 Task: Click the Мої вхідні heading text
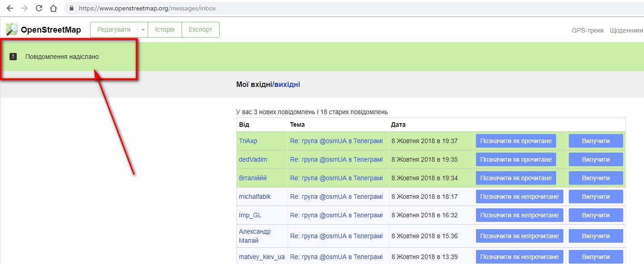[254, 84]
